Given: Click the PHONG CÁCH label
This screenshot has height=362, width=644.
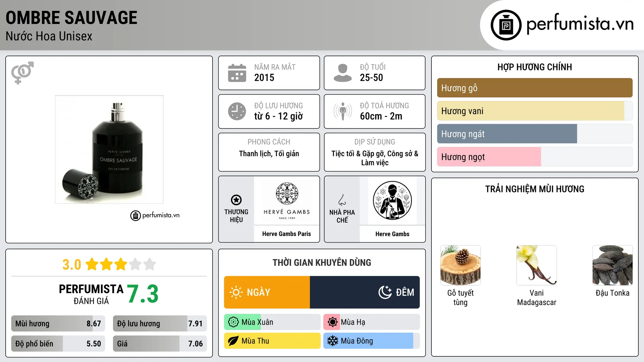Looking at the screenshot, I should click(269, 142).
